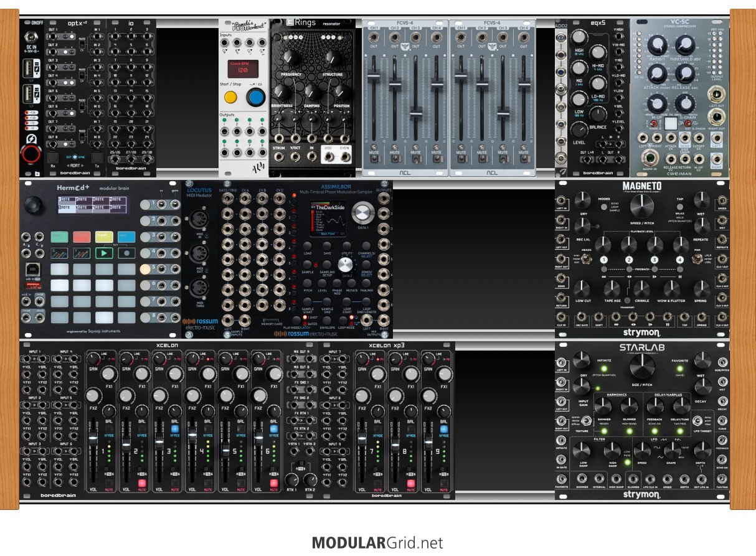Click Hermod record button
The height and width of the screenshot is (556, 756).
[x=126, y=253]
